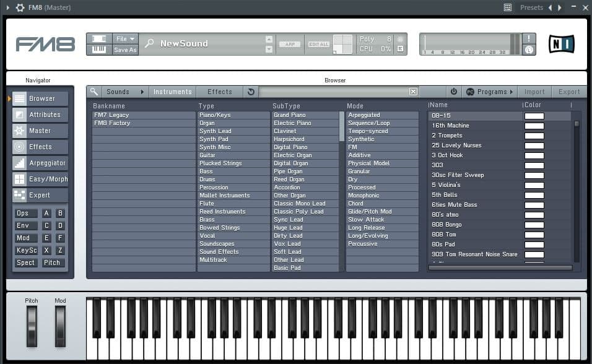Image resolution: width=592 pixels, height=364 pixels.
Task: Click the Mod wheel
Action: pos(60,327)
